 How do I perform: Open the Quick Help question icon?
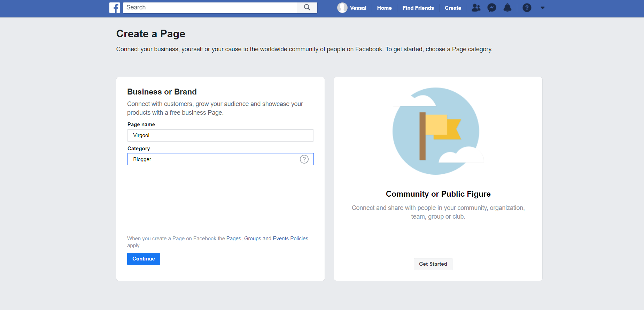coord(527,8)
